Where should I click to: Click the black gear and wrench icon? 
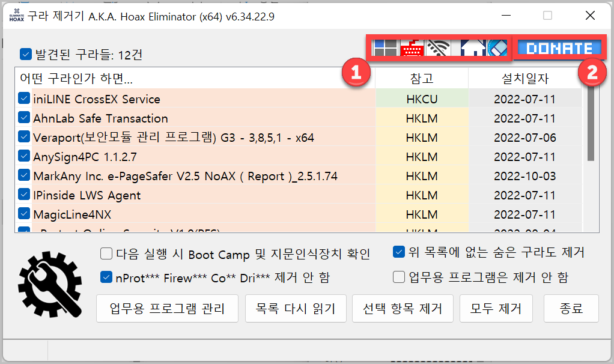pyautogui.click(x=50, y=284)
